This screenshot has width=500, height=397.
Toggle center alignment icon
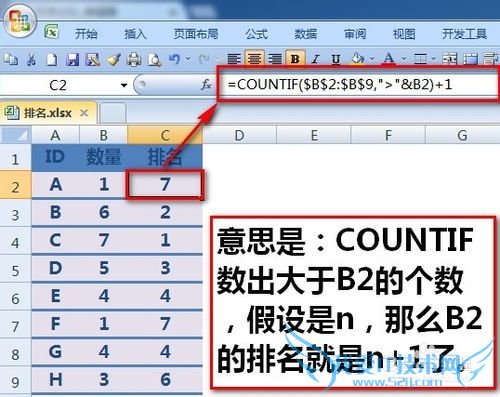click(x=254, y=59)
